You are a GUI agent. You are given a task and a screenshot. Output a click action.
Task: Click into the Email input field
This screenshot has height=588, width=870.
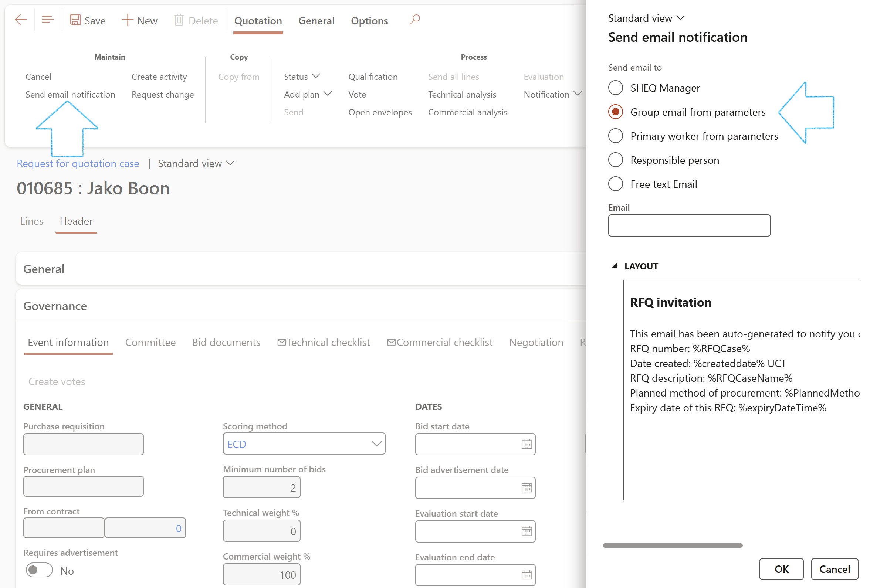(689, 225)
